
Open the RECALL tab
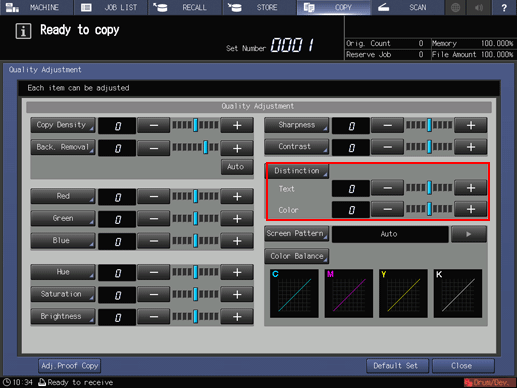coord(185,7)
